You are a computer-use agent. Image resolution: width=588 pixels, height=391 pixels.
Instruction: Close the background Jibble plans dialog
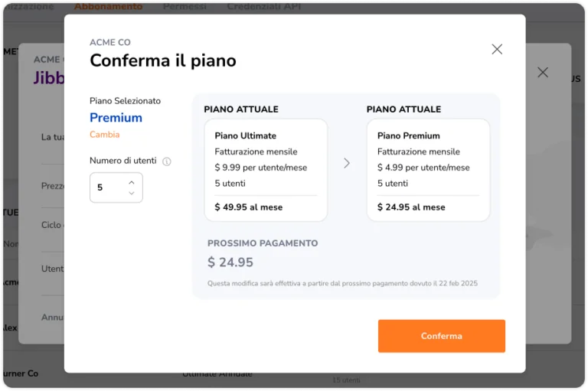[543, 73]
